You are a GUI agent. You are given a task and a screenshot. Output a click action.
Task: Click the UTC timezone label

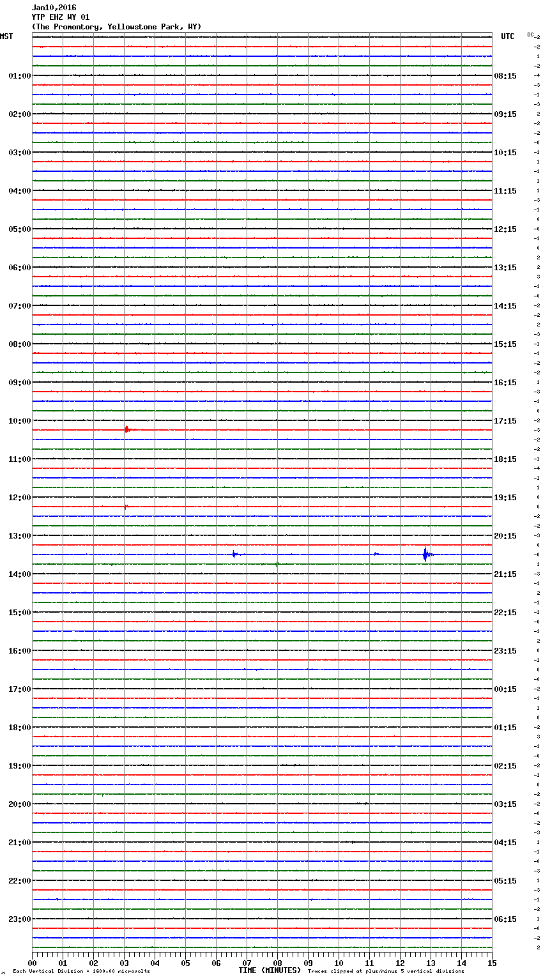pyautogui.click(x=507, y=36)
